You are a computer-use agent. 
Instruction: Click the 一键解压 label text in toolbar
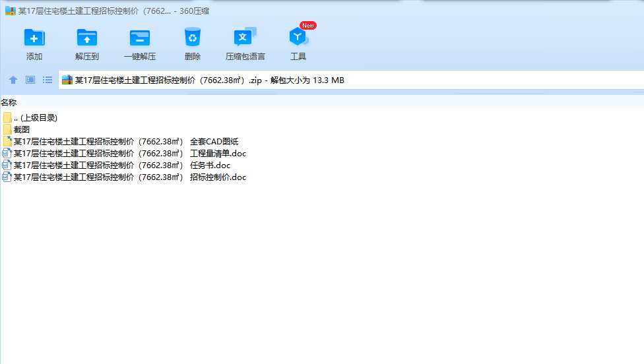(x=140, y=57)
